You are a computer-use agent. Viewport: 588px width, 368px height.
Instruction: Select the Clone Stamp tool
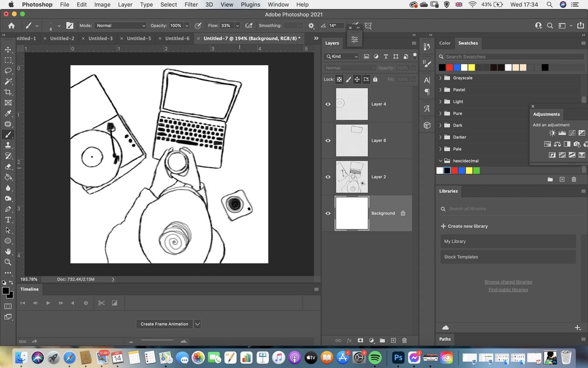click(x=8, y=145)
